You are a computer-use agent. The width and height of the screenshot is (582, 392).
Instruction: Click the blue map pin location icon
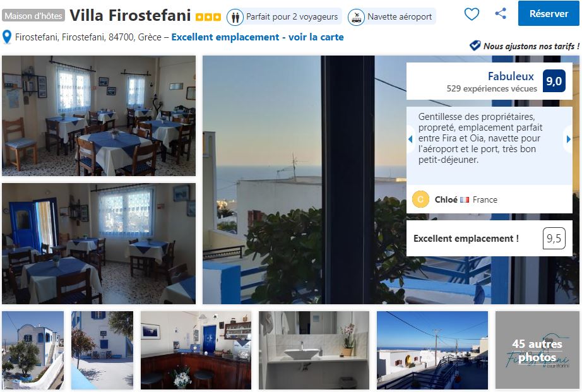[7, 37]
